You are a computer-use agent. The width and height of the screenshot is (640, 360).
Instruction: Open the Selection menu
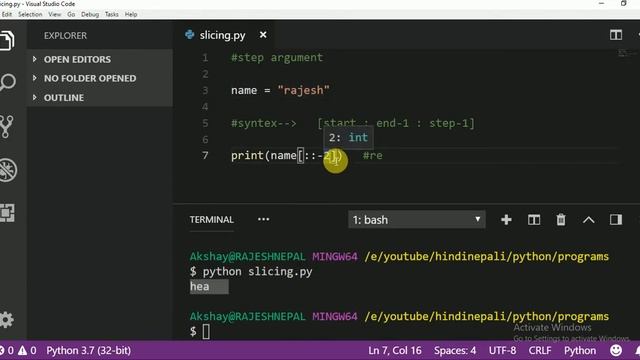(30, 14)
